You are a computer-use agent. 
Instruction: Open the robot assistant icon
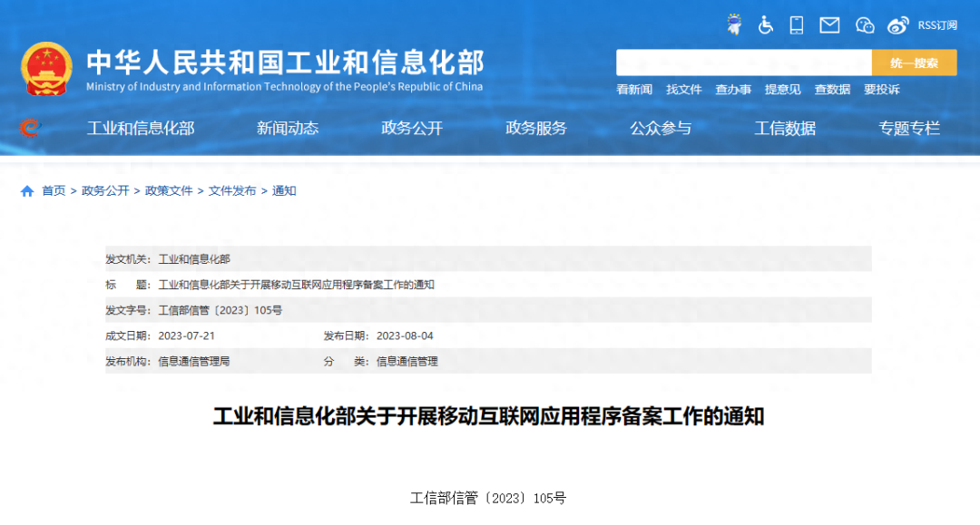pyautogui.click(x=734, y=24)
